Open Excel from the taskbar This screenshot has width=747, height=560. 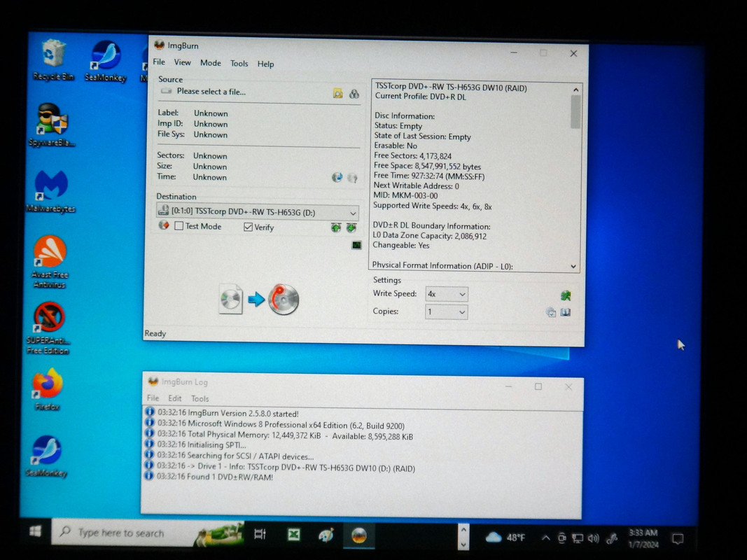pyautogui.click(x=294, y=535)
